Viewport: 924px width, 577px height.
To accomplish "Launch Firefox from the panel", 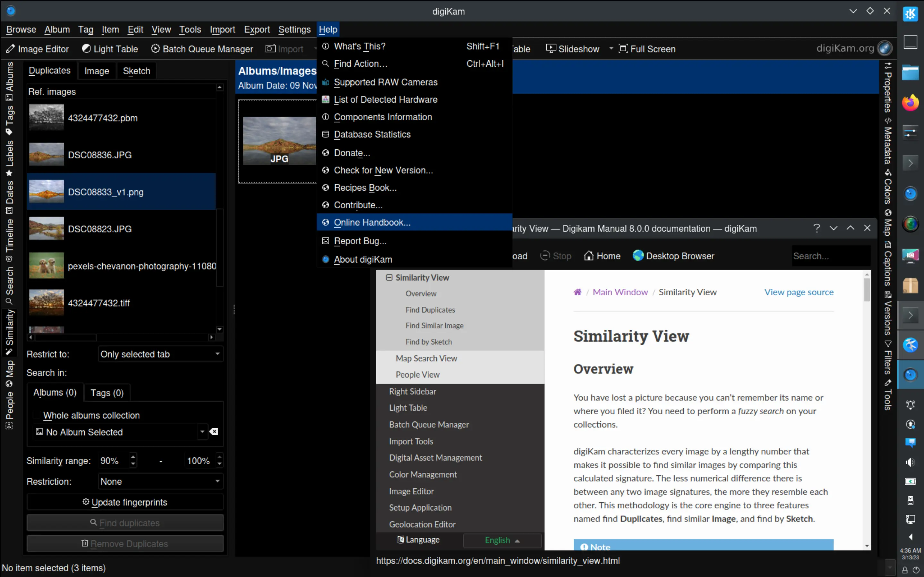I will (910, 102).
